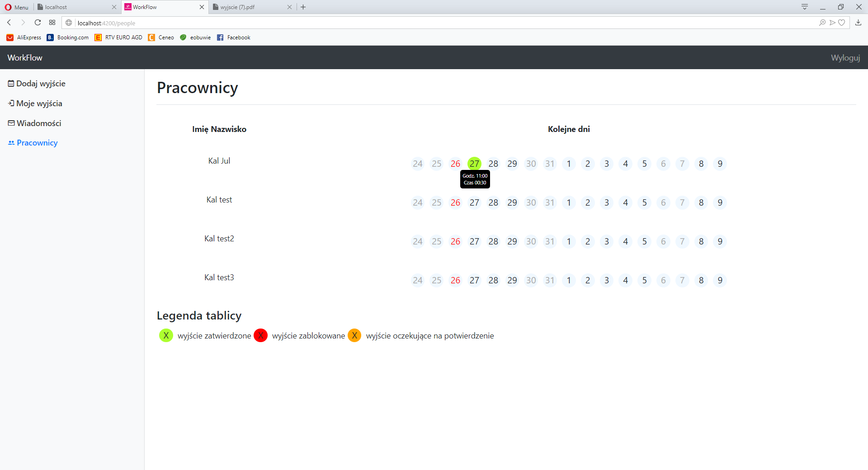Open AliExpress bookmark
This screenshot has height=470, width=868.
[x=24, y=38]
